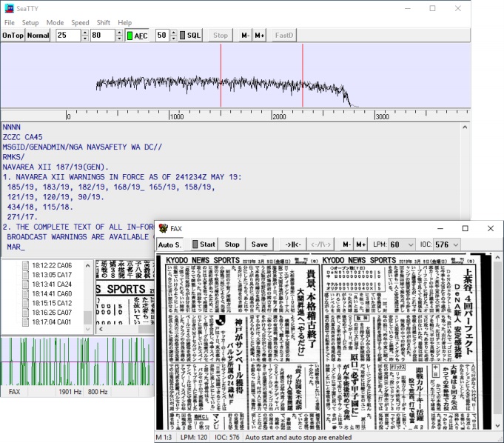The width and height of the screenshot is (504, 443).
Task: Click the document icon beside 18:15:15 CA12
Action: coord(25,304)
